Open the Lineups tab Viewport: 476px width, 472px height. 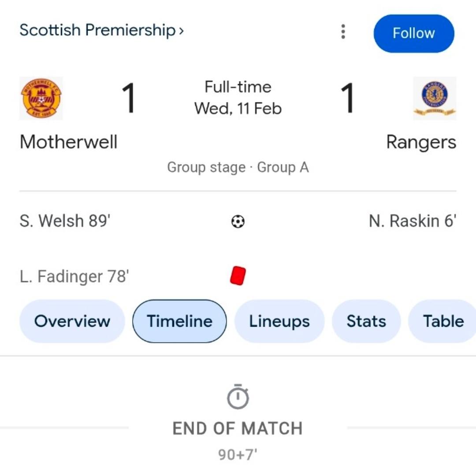tap(279, 321)
